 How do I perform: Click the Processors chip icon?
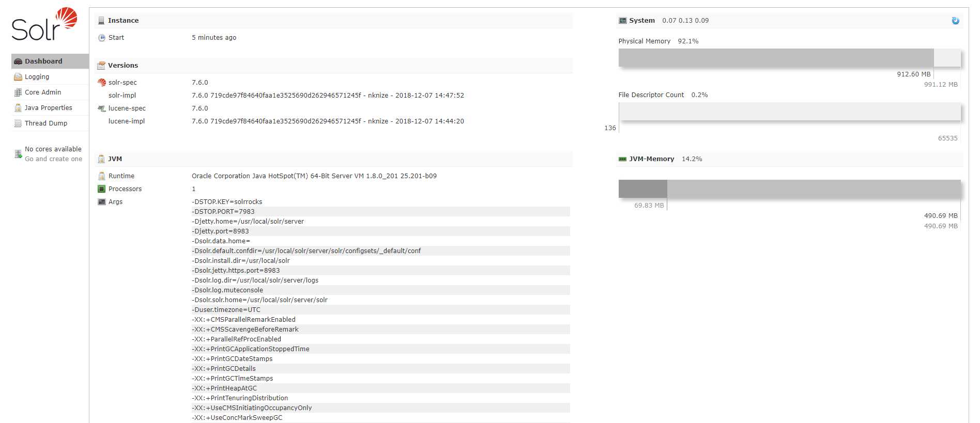[x=102, y=189]
